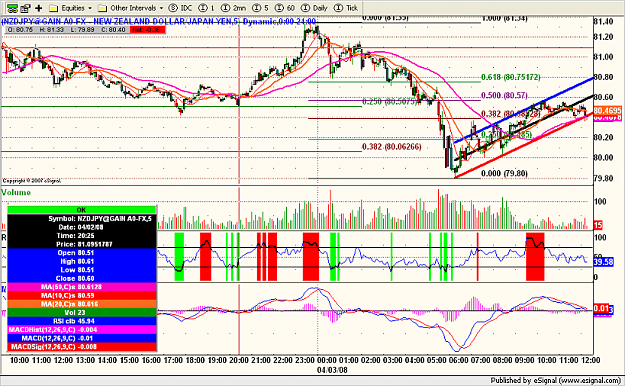
Task: Select the IDC symbol shortcut
Action: click(180, 8)
